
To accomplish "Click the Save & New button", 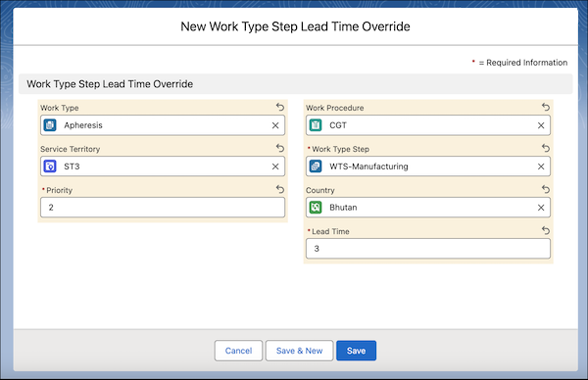I will [299, 351].
